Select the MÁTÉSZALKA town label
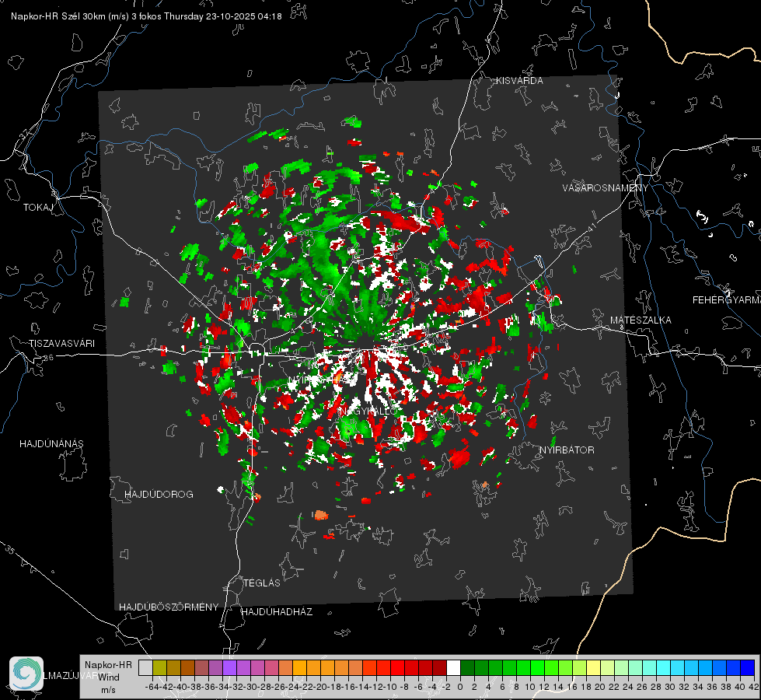761x700 pixels. tap(641, 320)
